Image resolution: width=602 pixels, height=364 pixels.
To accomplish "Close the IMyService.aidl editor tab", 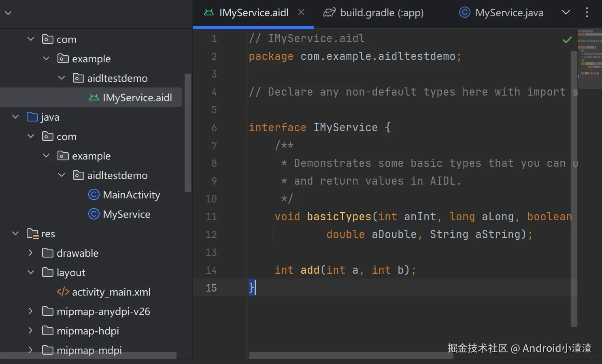I will click(x=301, y=13).
